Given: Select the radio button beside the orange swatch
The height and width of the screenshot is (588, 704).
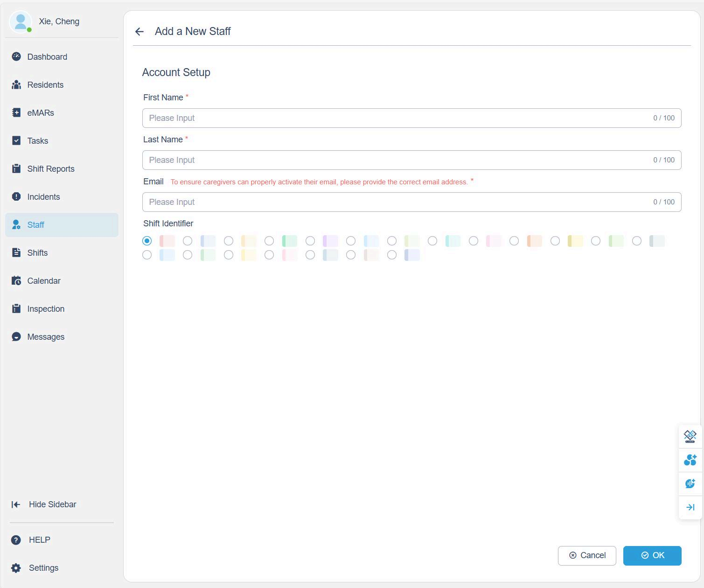Looking at the screenshot, I should 514,241.
